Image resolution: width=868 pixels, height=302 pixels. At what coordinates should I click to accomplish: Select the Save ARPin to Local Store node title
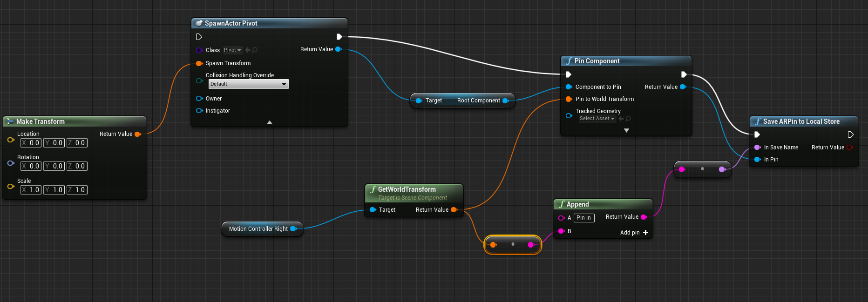(x=801, y=121)
